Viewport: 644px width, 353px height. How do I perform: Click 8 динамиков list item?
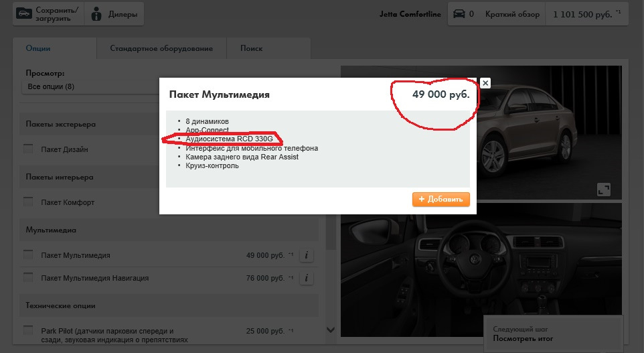tap(207, 121)
